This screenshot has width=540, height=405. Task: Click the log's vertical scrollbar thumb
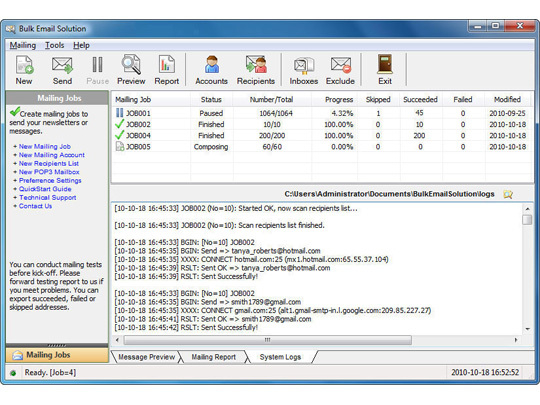click(527, 220)
